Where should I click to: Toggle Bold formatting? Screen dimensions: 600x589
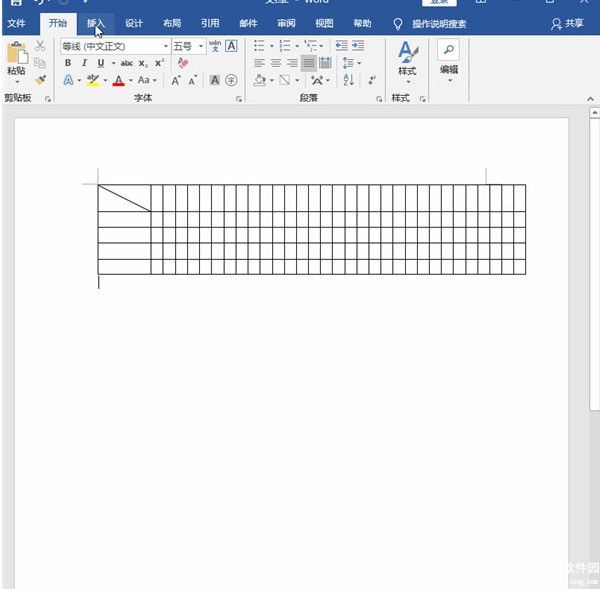click(x=68, y=63)
